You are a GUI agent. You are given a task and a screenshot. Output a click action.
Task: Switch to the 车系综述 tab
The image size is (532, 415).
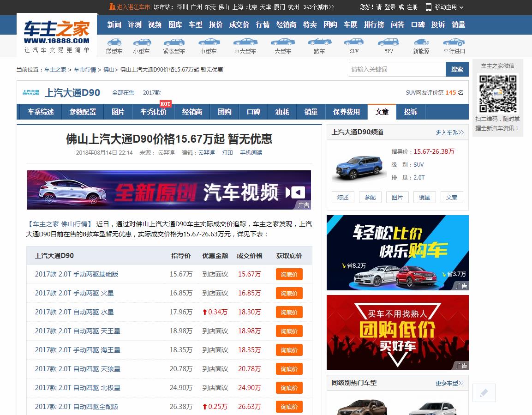tap(41, 112)
